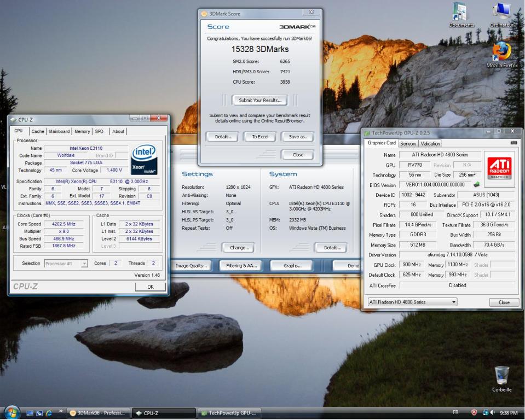This screenshot has height=420, width=525.
Task: Expand the quick launch overflow chevron
Action: coord(61,411)
